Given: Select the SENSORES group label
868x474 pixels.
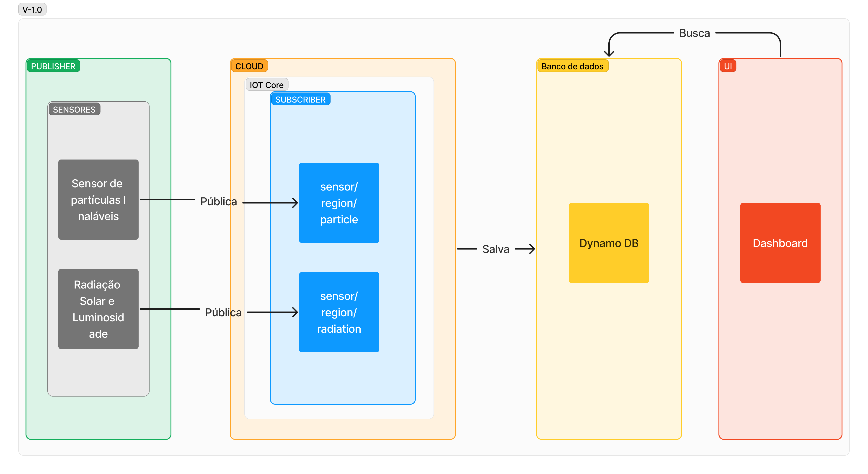Looking at the screenshot, I should (74, 109).
